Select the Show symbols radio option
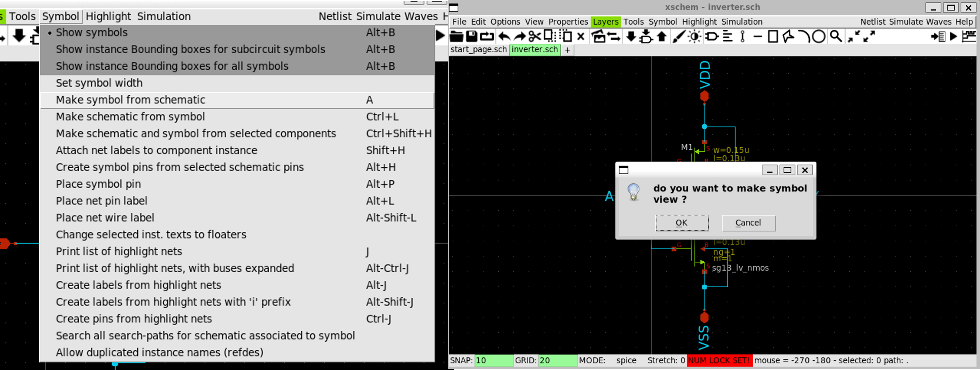Screen dimensions: 980x370 pyautogui.click(x=92, y=32)
